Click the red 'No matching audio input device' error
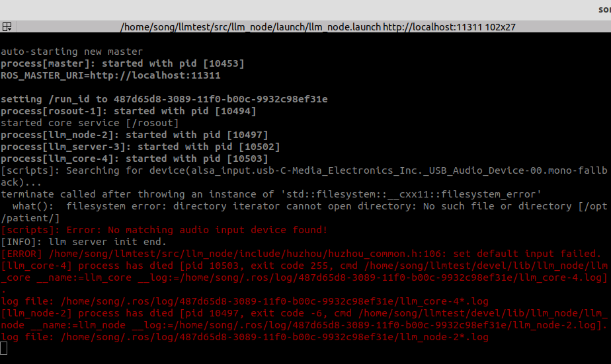 click(164, 230)
